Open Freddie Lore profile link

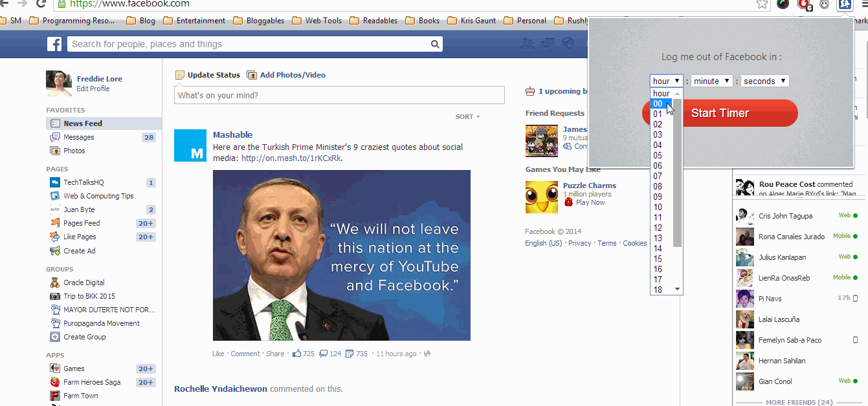click(100, 79)
